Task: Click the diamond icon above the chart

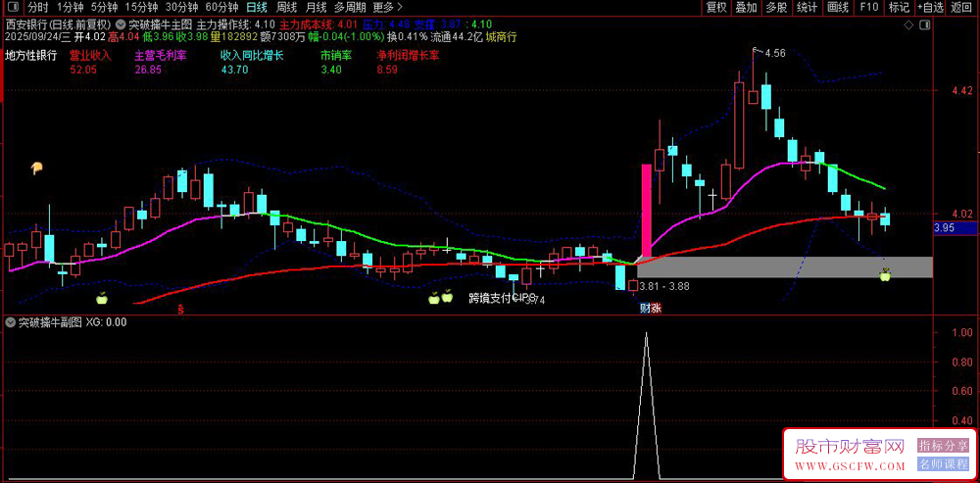Action: pyautogui.click(x=908, y=24)
